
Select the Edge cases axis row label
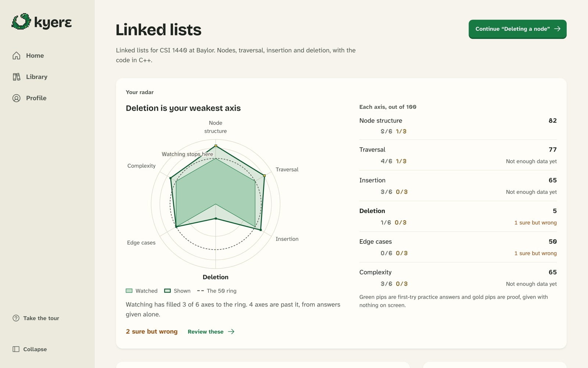tap(376, 241)
